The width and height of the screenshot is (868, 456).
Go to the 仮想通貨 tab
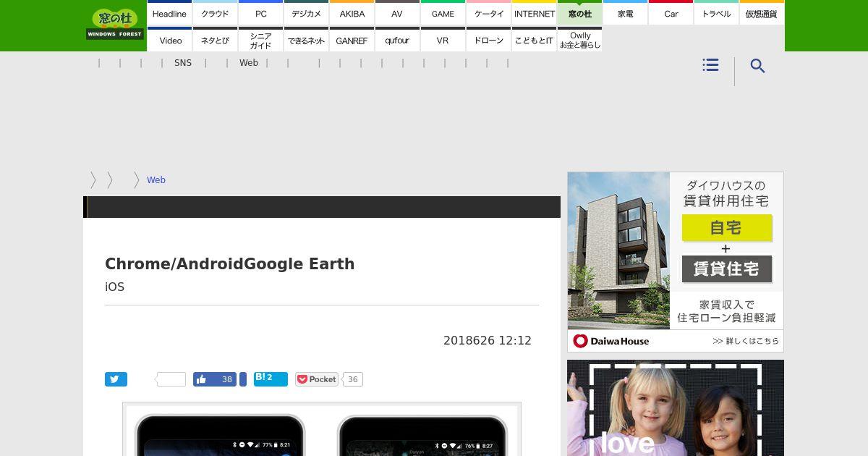[x=762, y=14]
